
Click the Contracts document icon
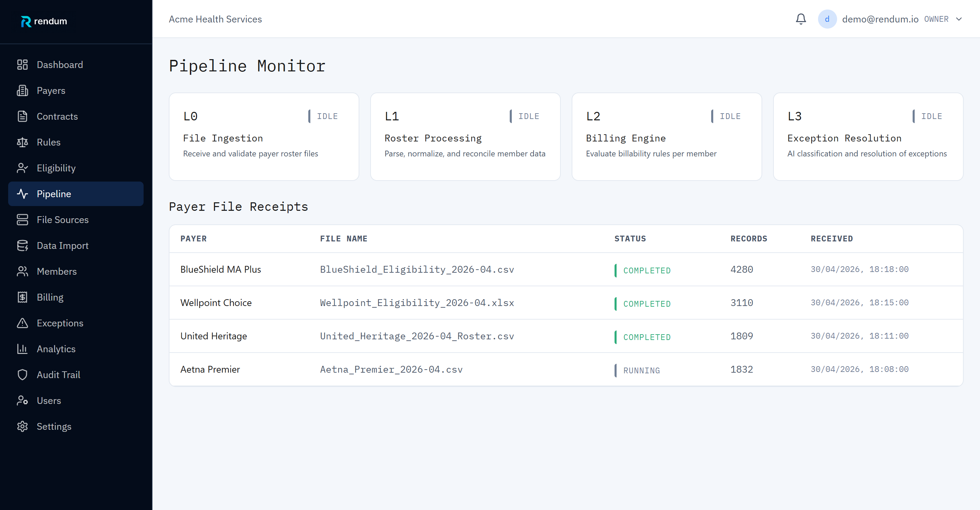pyautogui.click(x=22, y=116)
